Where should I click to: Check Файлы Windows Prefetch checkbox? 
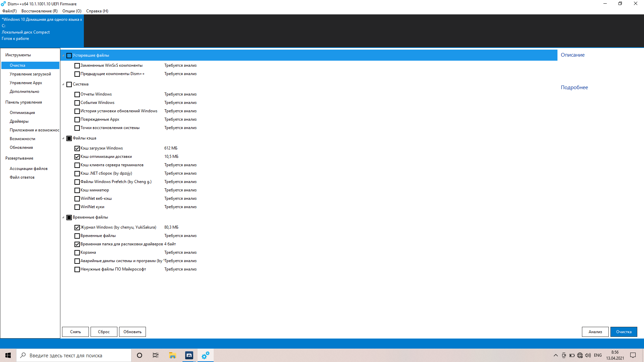point(77,182)
